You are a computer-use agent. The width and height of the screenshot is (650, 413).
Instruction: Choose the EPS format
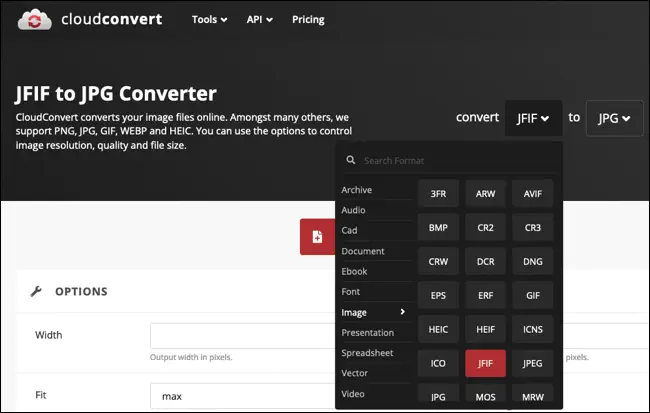(438, 296)
